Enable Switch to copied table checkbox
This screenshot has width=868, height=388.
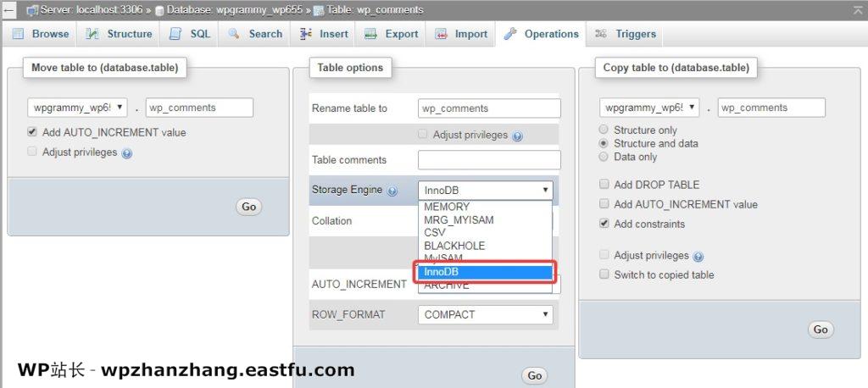point(604,274)
